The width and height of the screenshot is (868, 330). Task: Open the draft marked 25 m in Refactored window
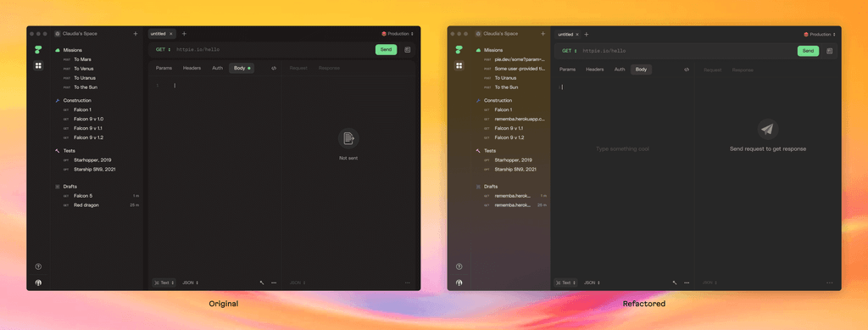click(x=513, y=204)
